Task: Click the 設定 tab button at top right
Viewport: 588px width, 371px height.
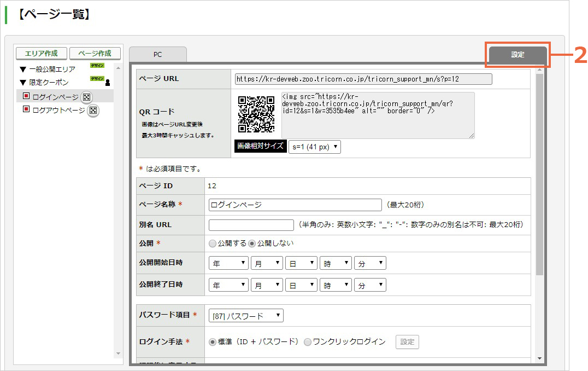Action: (x=518, y=55)
